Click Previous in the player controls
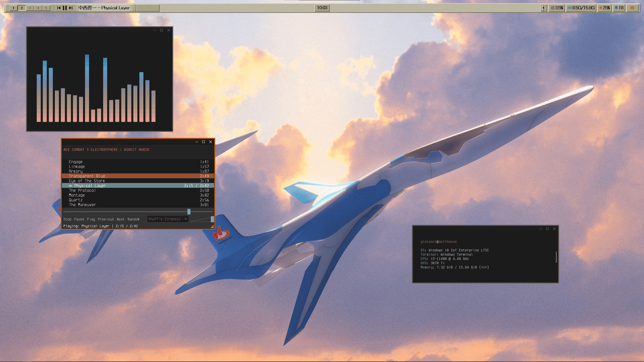 pos(106,219)
